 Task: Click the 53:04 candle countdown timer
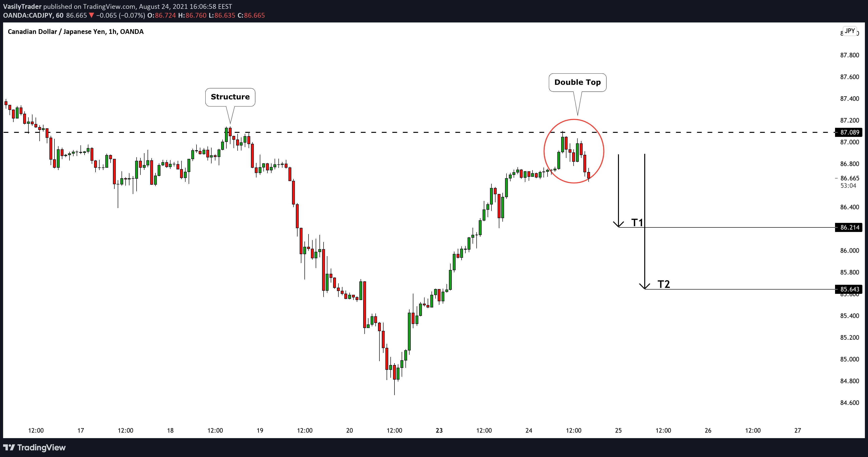click(848, 186)
